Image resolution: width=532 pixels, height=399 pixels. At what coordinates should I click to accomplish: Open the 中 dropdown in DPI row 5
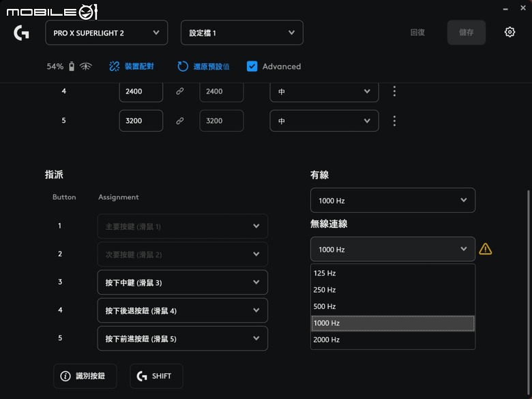click(324, 121)
